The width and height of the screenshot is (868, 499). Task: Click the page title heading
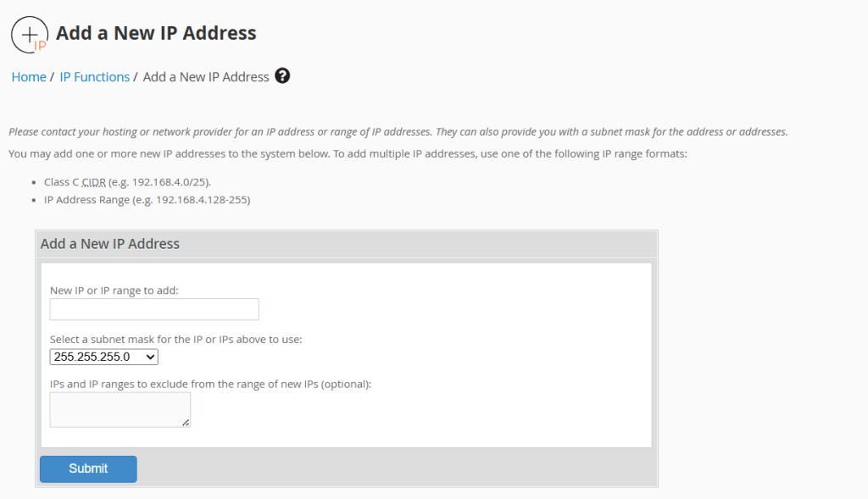tap(156, 33)
